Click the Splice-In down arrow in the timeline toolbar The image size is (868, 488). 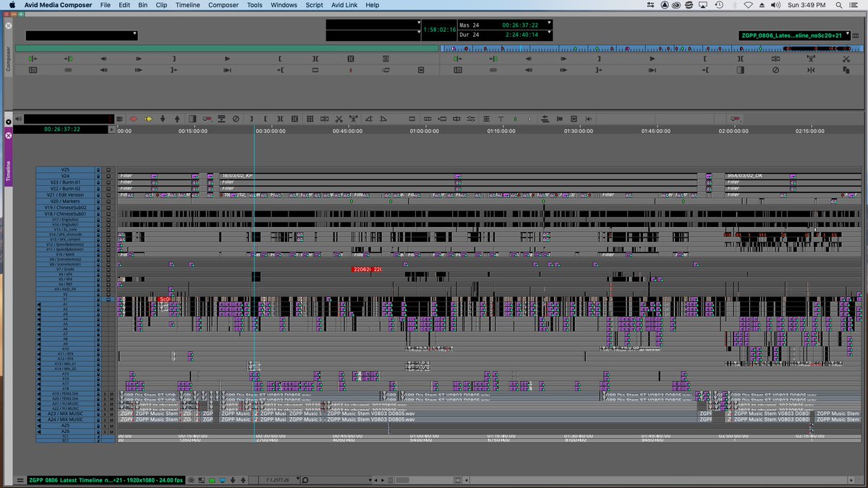pyautogui.click(x=163, y=119)
